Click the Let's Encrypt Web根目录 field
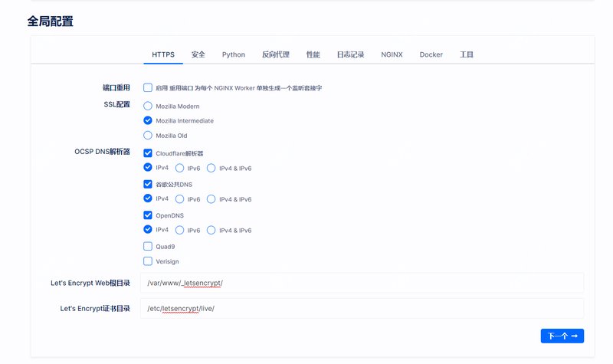The image size is (613, 364). (362, 283)
